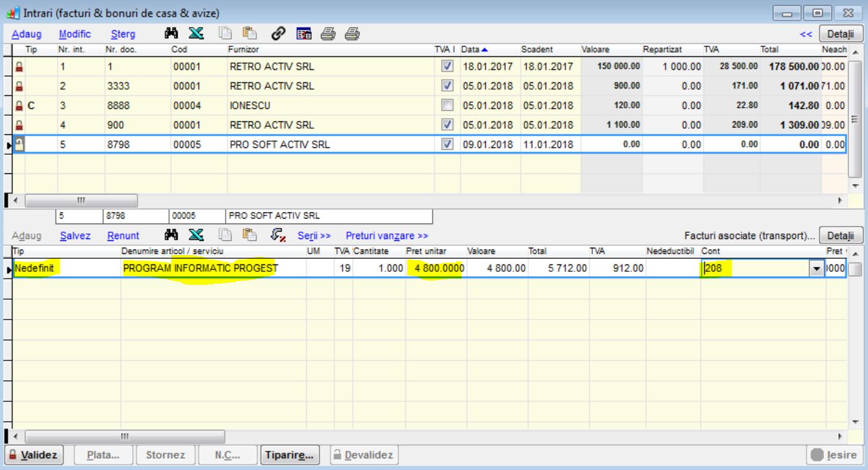Click binoculars search icon in article lines toolbar

170,235
